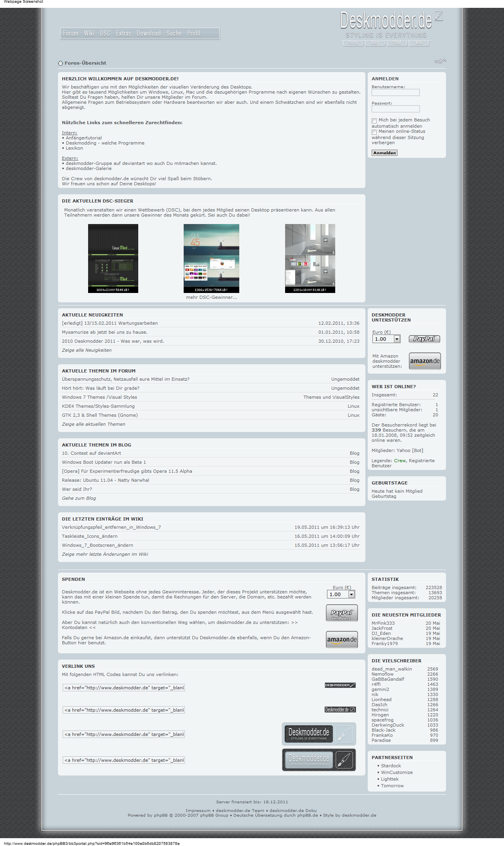Image resolution: width=504 pixels, height=846 pixels.
Task: Open Mysamurize ab jetzt bei uns news
Action: pyautogui.click(x=105, y=332)
